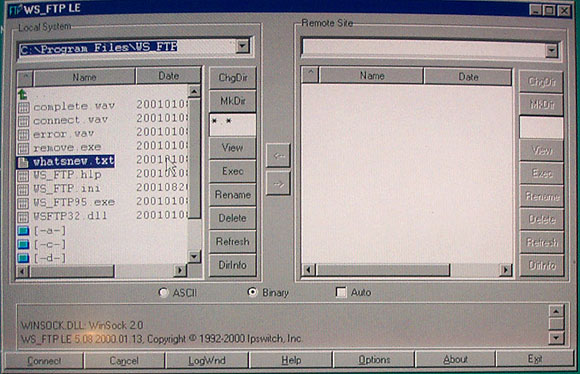Click the [-d-] drive icon
This screenshot has height=374, width=580.
point(23,258)
